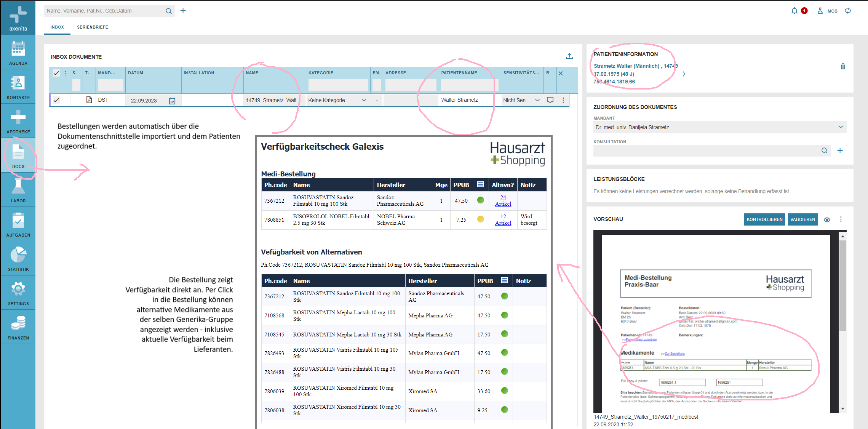
Task: Click the refresh sync icon
Action: [x=848, y=11]
